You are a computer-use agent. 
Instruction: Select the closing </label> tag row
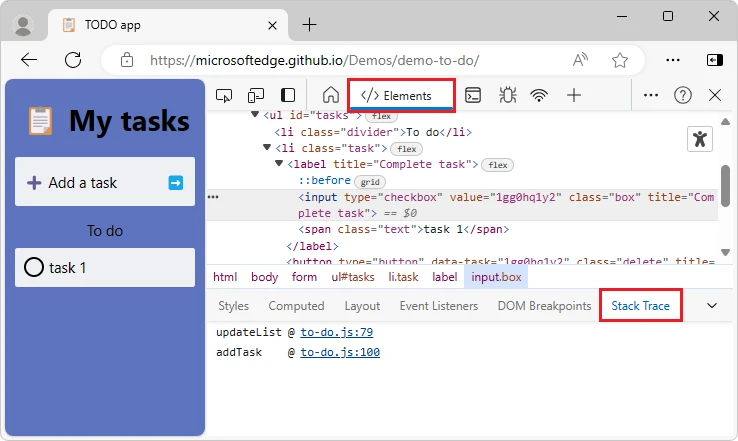click(x=313, y=246)
